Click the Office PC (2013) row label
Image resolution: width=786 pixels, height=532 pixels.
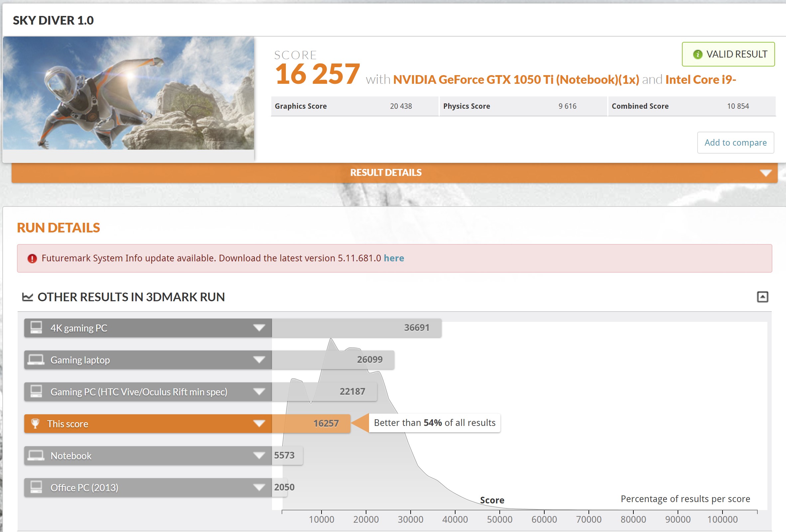coord(84,488)
